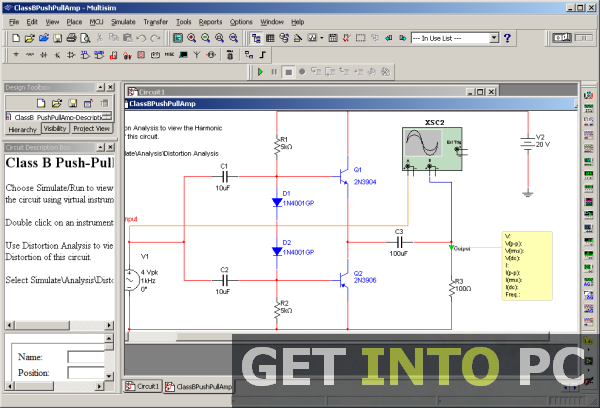
Task: Zoom in with the red magnifier icon
Action: point(192,38)
